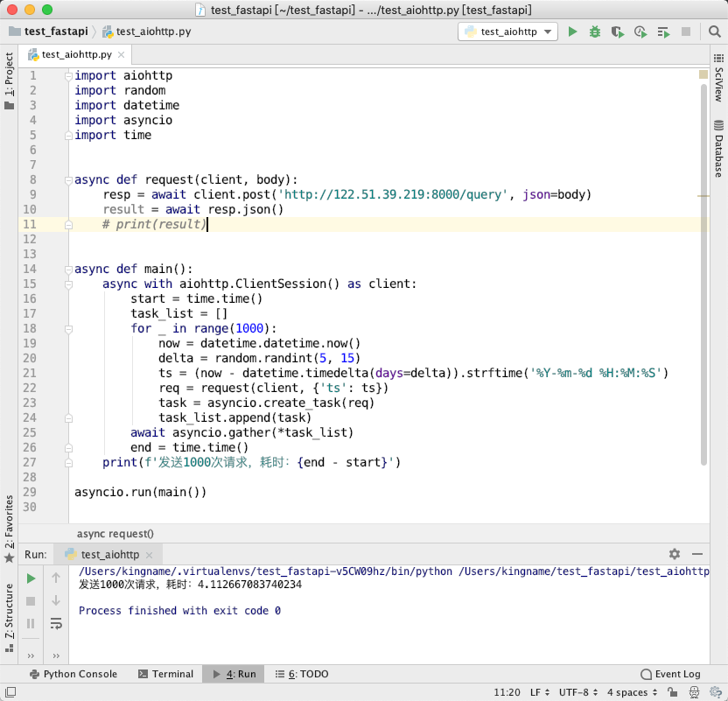Viewport: 728px width, 701px height.
Task: Open Run panel settings gear
Action: (x=674, y=554)
